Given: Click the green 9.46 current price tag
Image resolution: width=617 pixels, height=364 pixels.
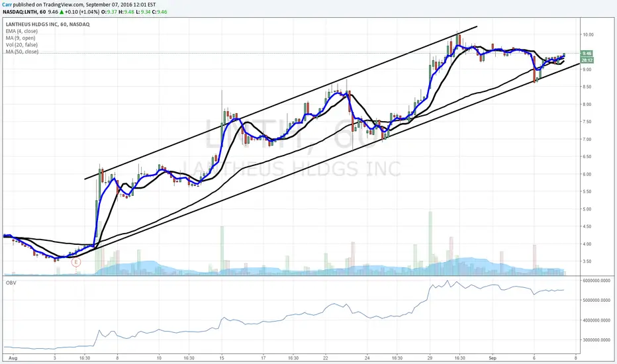Looking at the screenshot, I should coord(587,53).
